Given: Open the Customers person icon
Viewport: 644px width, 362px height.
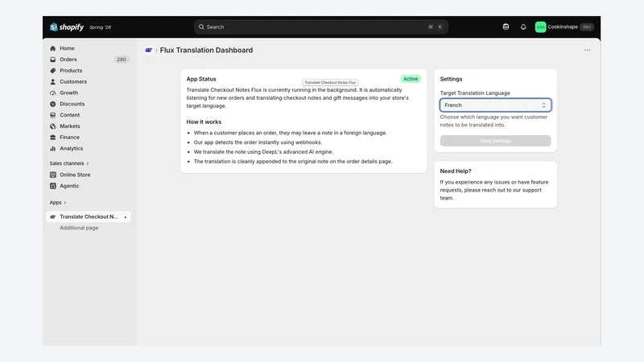Looking at the screenshot, I should (x=52, y=82).
